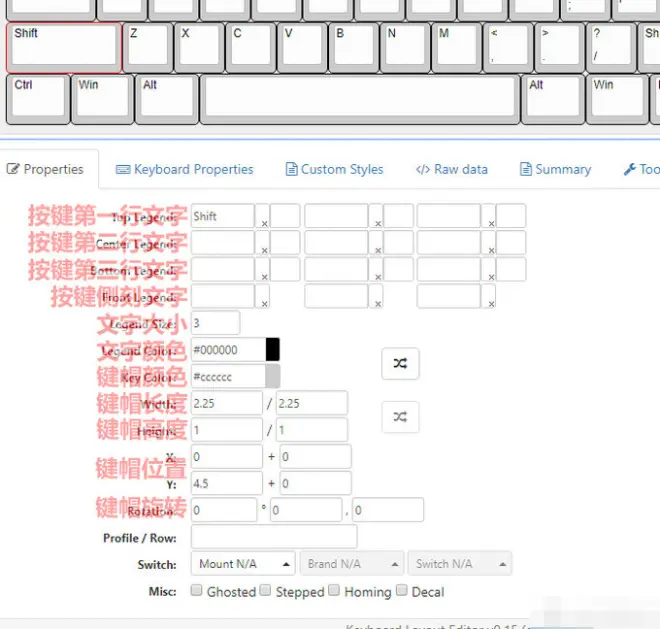Click the X offset field after plus
The width and height of the screenshot is (660, 629).
[316, 456]
